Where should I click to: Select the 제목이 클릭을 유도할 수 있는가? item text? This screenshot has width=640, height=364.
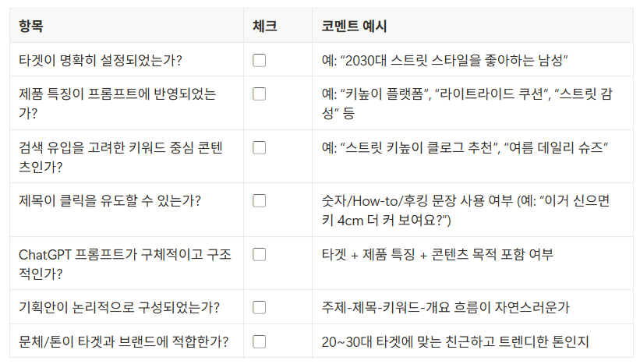[110, 201]
